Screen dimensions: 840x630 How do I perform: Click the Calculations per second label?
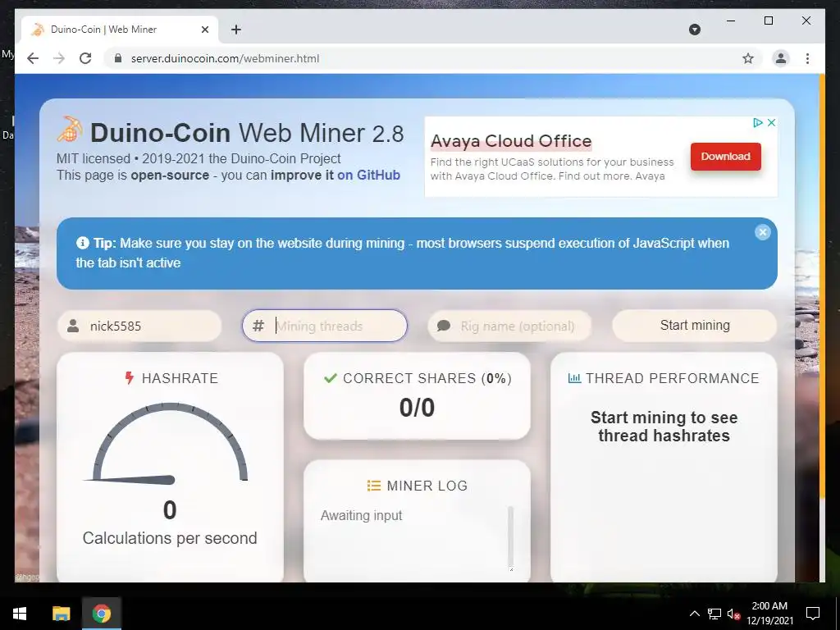click(170, 538)
